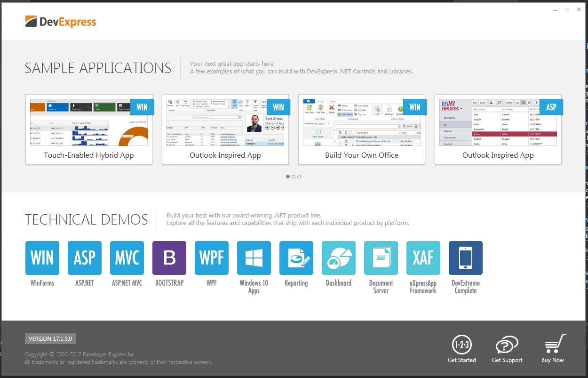This screenshot has width=588, height=378.
Task: Switch to the second carousel page dot
Action: [x=294, y=177]
